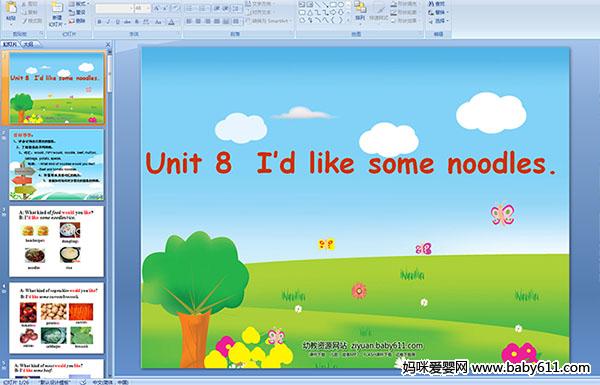Toggle Text Shadow formatting

(x=137, y=22)
